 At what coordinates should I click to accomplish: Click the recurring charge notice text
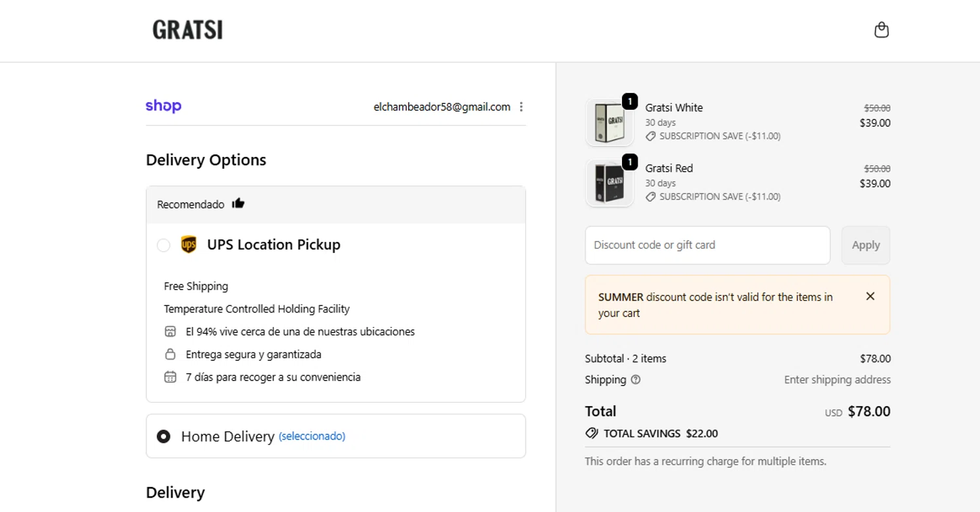[706, 461]
